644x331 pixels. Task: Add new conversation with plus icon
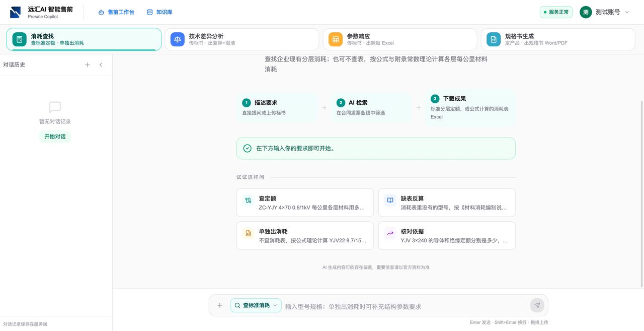88,65
